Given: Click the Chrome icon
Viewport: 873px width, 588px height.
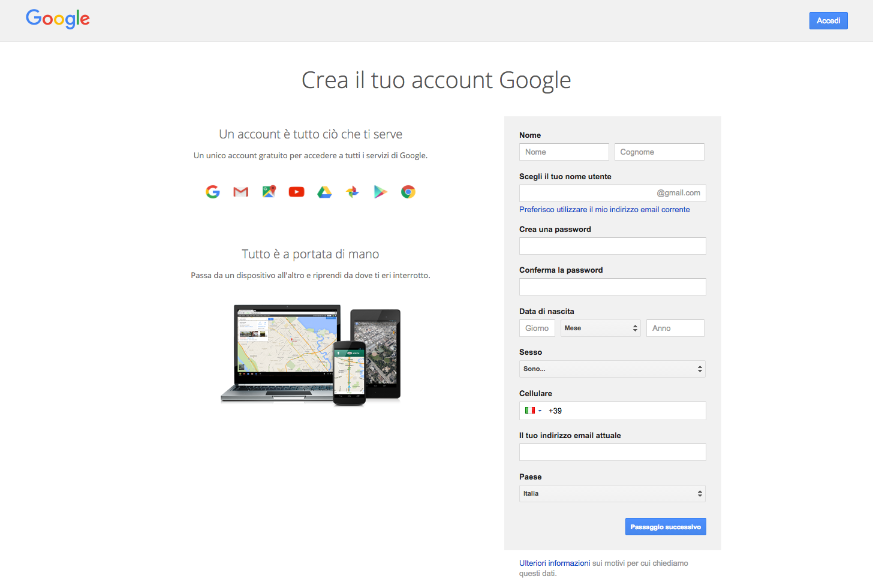Looking at the screenshot, I should pyautogui.click(x=408, y=192).
